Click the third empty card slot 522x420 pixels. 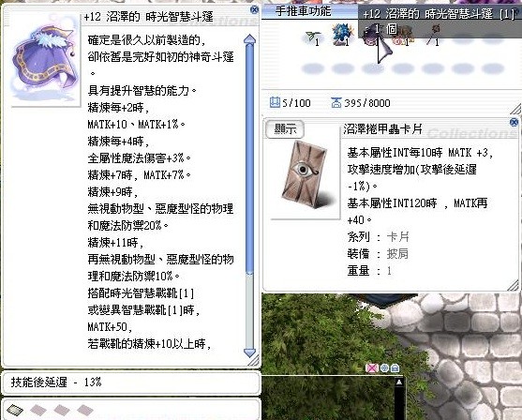coord(61,410)
